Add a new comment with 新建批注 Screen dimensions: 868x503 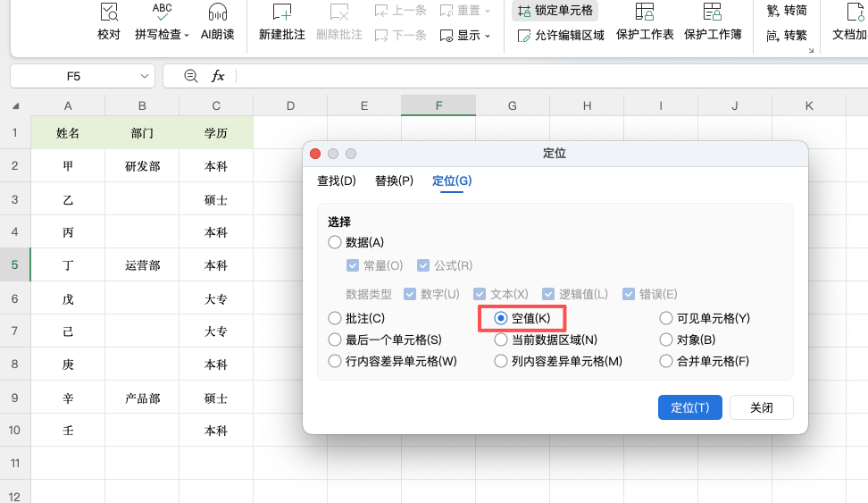(x=282, y=21)
